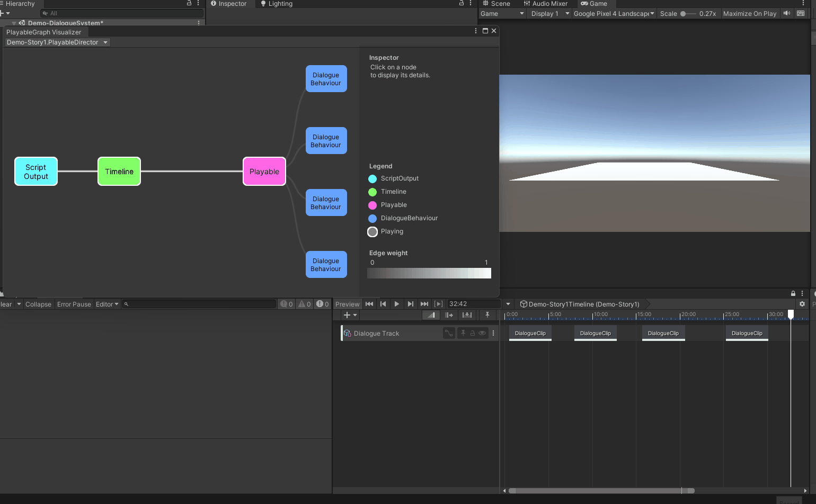Click the Game view Scale slider
Image resolution: width=816 pixels, height=504 pixels.
tap(688, 14)
